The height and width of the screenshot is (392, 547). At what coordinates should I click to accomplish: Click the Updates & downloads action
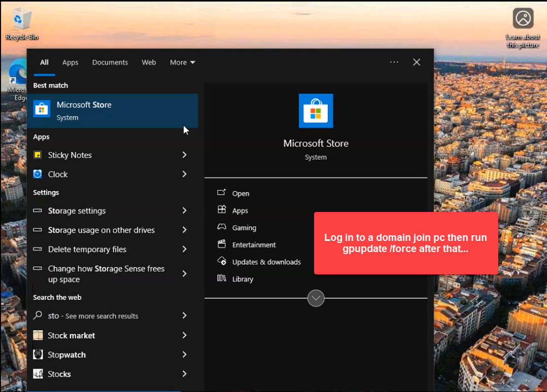pyautogui.click(x=266, y=262)
